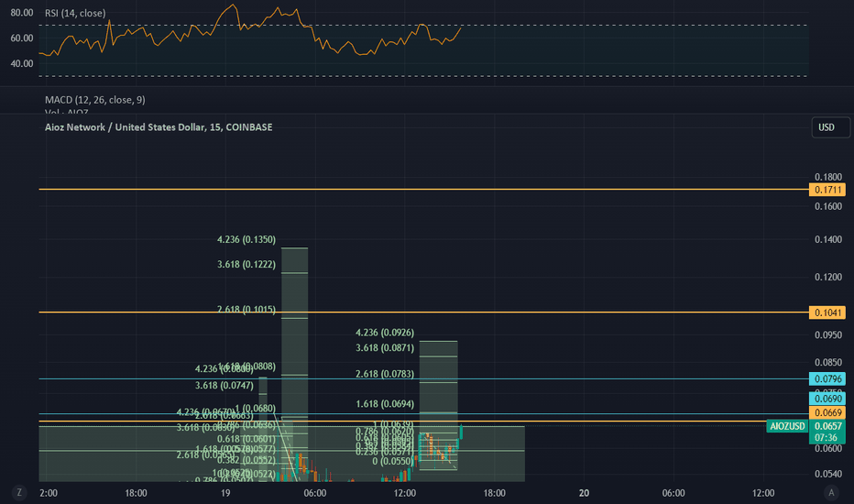The height and width of the screenshot is (504, 854).
Task: Click the 19 date label on time axis
Action: pos(225,493)
